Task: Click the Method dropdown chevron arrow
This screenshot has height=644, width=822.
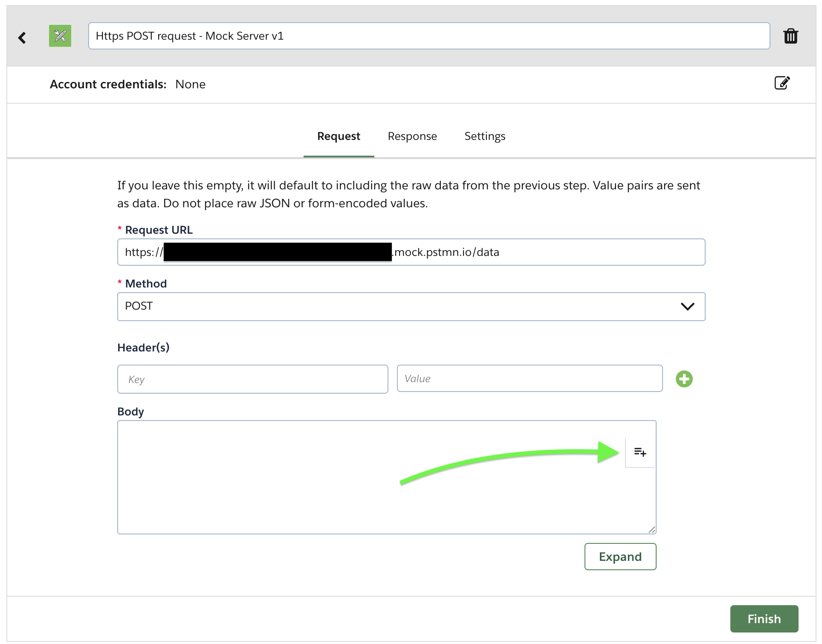Action: [687, 306]
